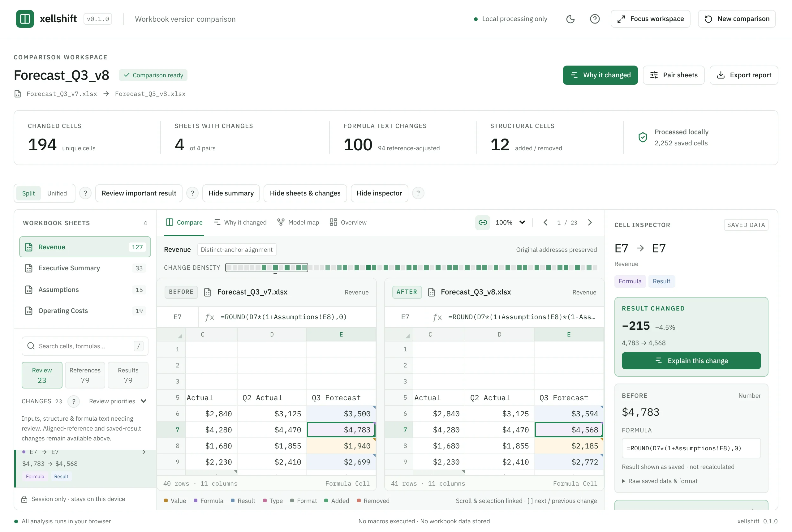The height and width of the screenshot is (532, 792).
Task: Open help beside CHANGES 23
Action: pos(74,401)
